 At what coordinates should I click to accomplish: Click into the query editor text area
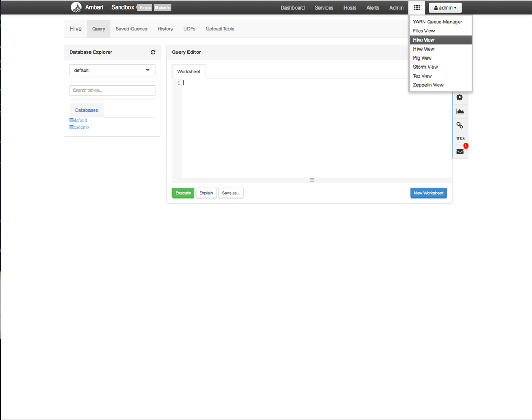pyautogui.click(x=317, y=128)
